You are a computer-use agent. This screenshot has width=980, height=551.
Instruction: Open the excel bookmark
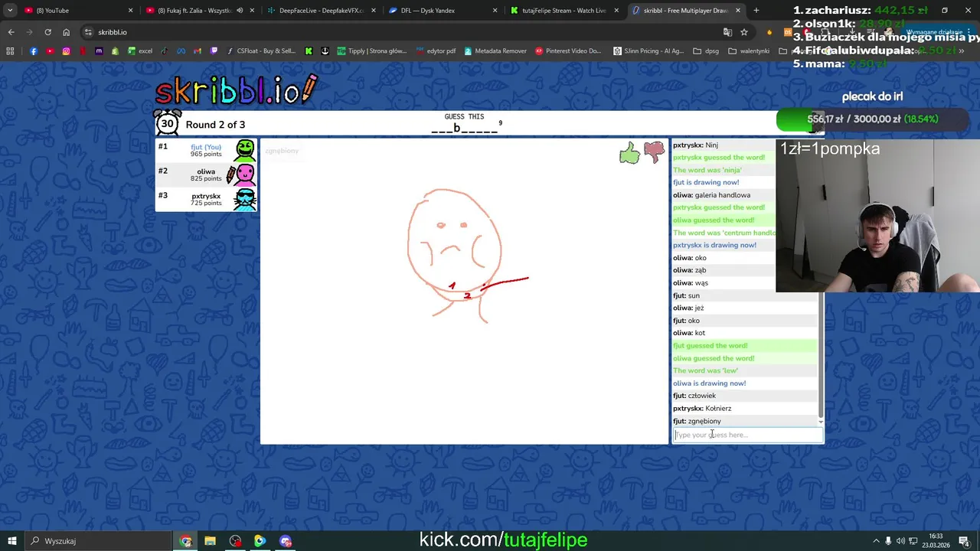coord(140,51)
